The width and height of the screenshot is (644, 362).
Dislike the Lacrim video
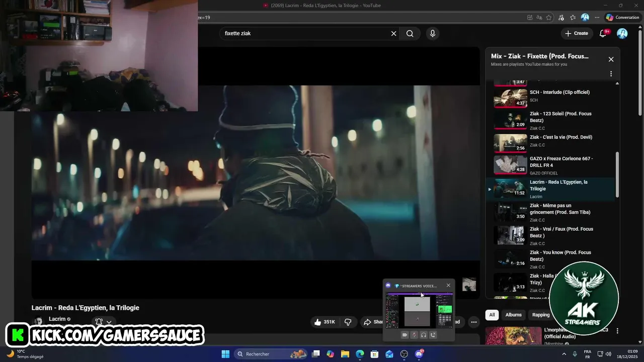[x=348, y=322]
